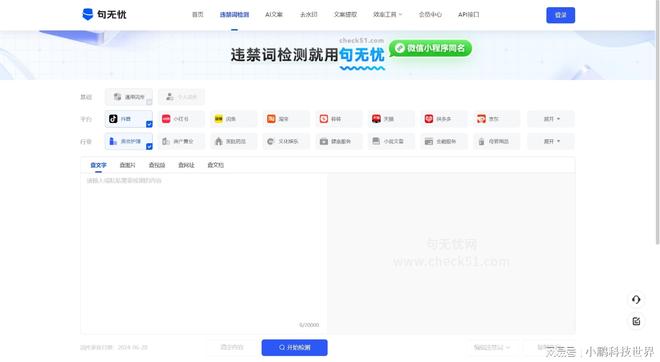Viewport: 660px width, 362px height.
Task: Open the 效率工具 navigation dropdown
Action: pyautogui.click(x=387, y=14)
